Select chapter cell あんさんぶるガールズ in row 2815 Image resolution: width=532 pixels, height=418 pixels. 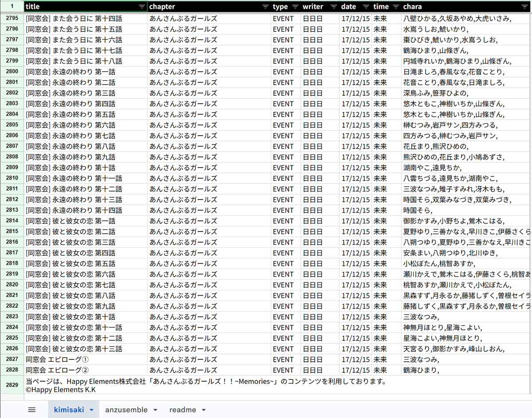coord(209,231)
